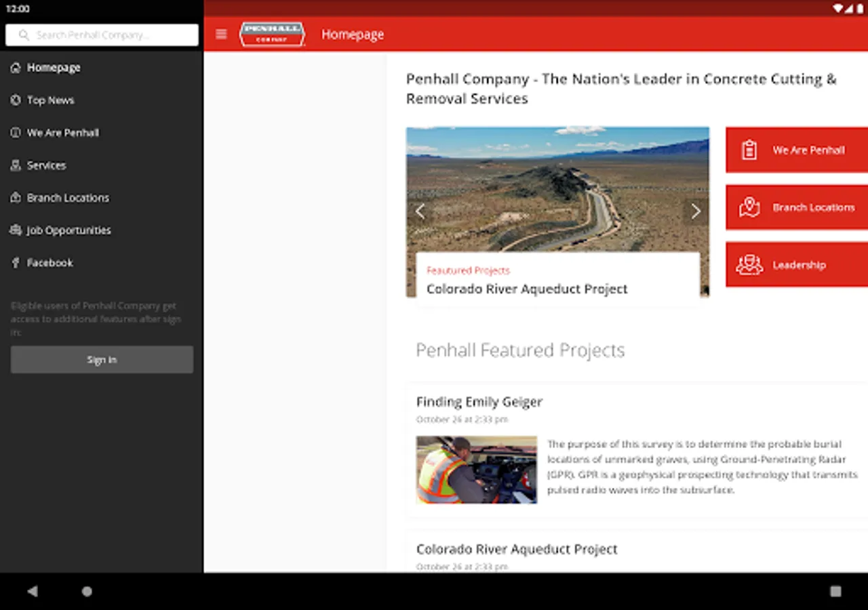Click the Penhall Featured Projects heading
This screenshot has width=868, height=610.
click(x=520, y=350)
